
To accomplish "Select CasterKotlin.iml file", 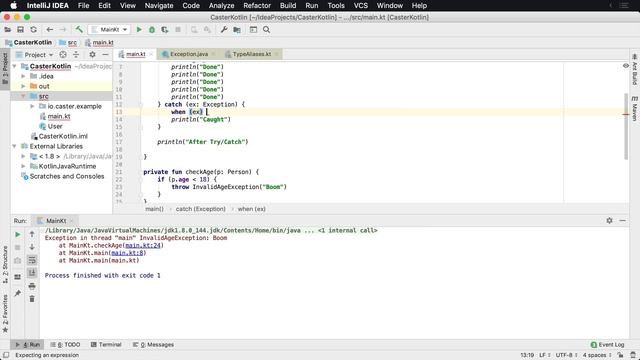I will pos(63,136).
